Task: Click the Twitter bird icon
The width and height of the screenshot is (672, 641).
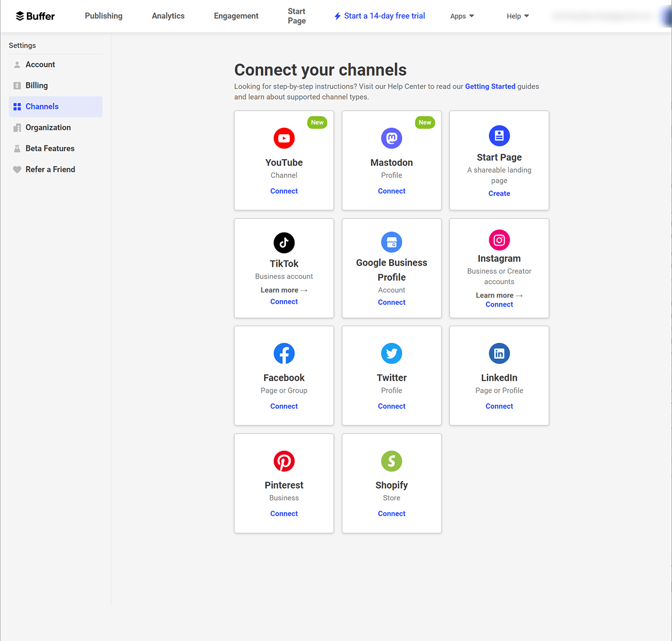Action: 392,354
